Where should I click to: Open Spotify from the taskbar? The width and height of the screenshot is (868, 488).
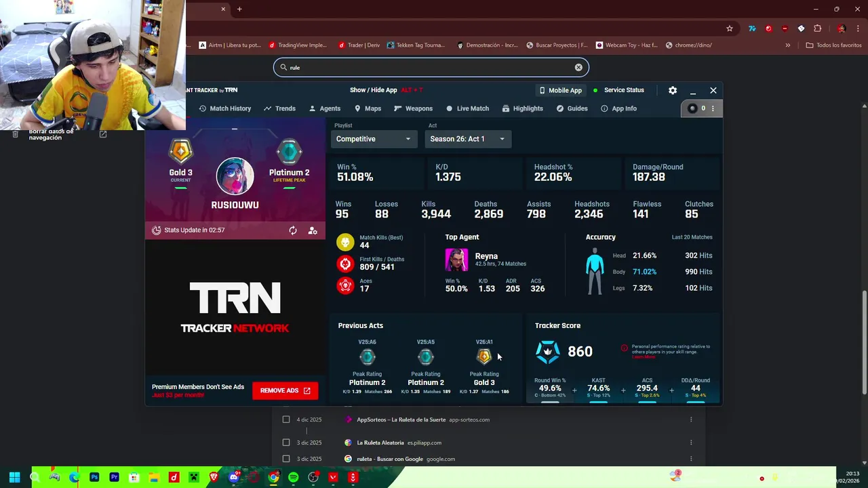[x=293, y=477]
